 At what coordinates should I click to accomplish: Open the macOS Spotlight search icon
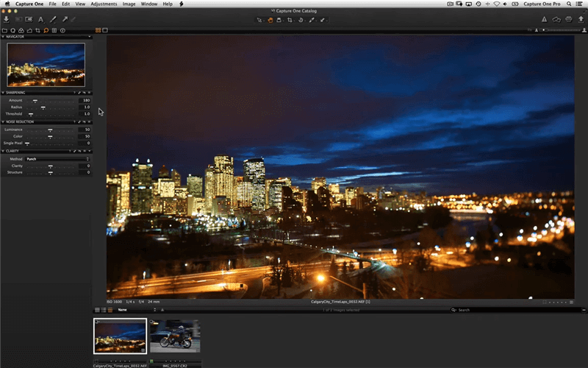(x=569, y=4)
